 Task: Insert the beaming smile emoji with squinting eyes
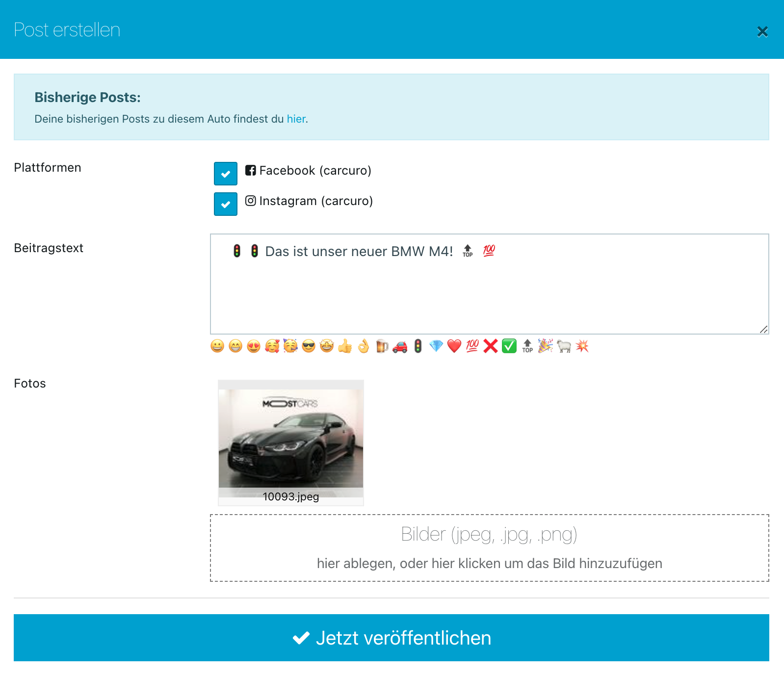click(235, 346)
